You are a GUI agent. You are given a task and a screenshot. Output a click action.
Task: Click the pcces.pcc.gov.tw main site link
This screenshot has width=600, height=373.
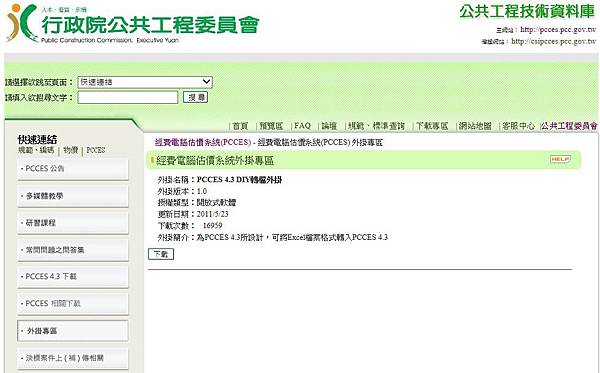558,29
